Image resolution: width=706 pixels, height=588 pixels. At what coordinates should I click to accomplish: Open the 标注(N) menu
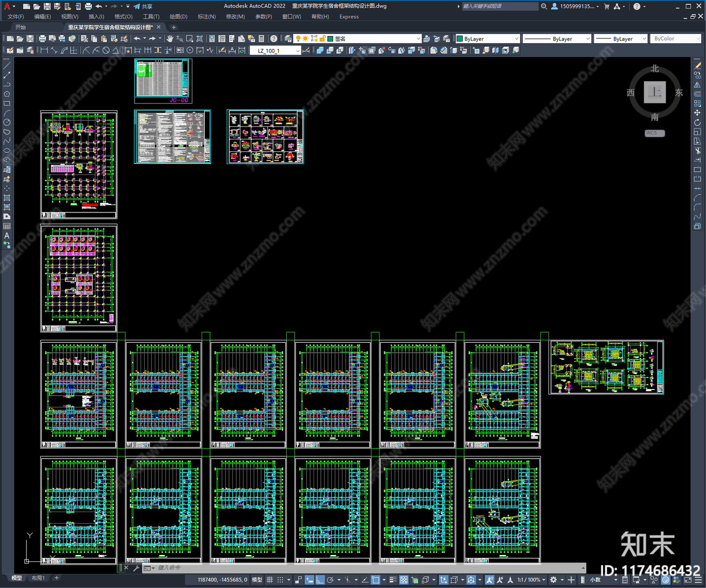coord(207,17)
